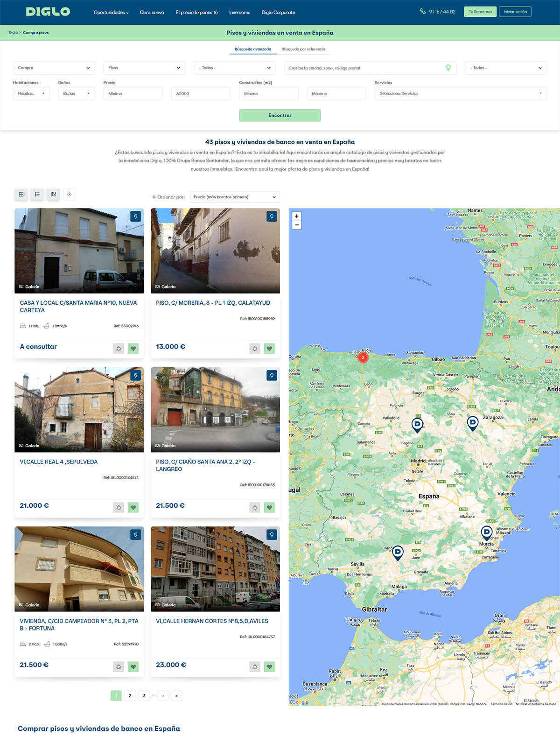Click red cluster marker near Gijón
This screenshot has height=735, width=560.
(363, 357)
